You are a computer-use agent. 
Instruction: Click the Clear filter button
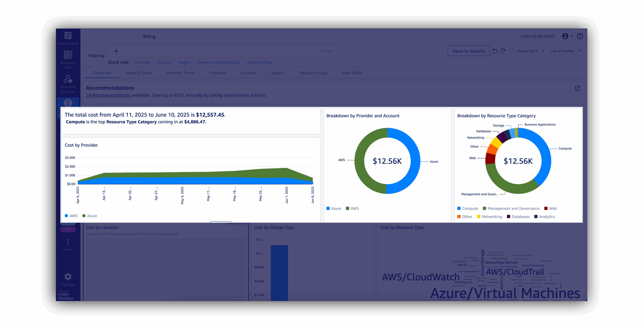tap(327, 51)
